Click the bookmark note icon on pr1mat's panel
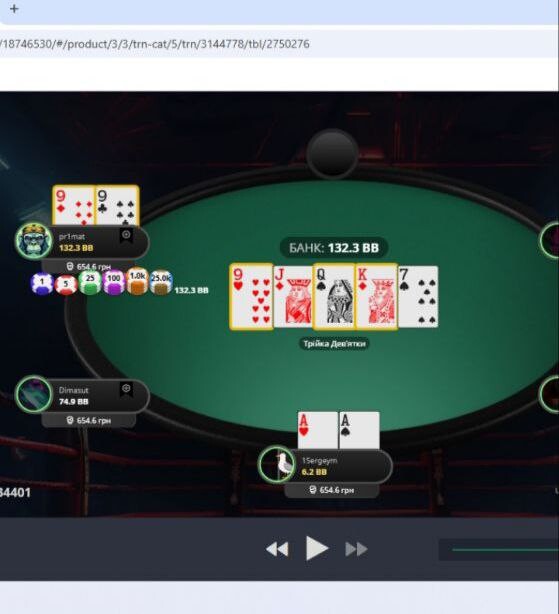Screen dimensions: 559x614 click(x=126, y=235)
